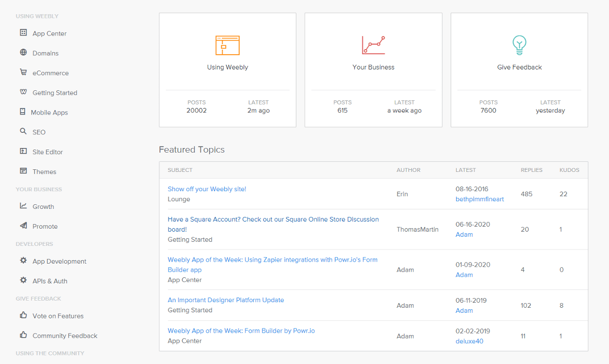The height and width of the screenshot is (364, 609).
Task: Click the 08-16-2016 date
Action: [472, 189]
